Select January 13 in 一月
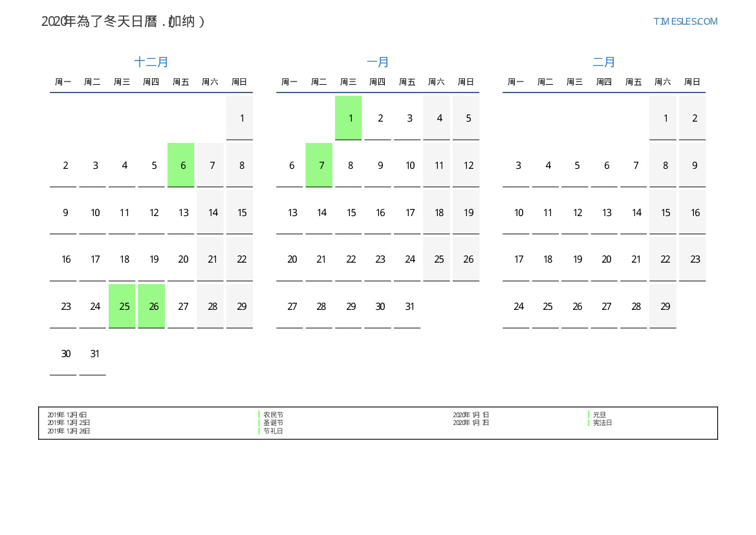Viewport: 756px width, 535px height. pyautogui.click(x=289, y=212)
